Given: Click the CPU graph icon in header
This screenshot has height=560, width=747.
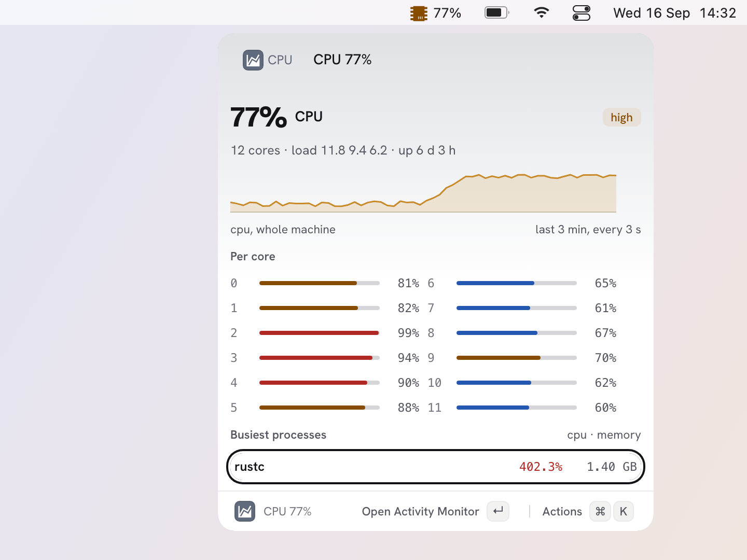Looking at the screenshot, I should click(x=253, y=60).
